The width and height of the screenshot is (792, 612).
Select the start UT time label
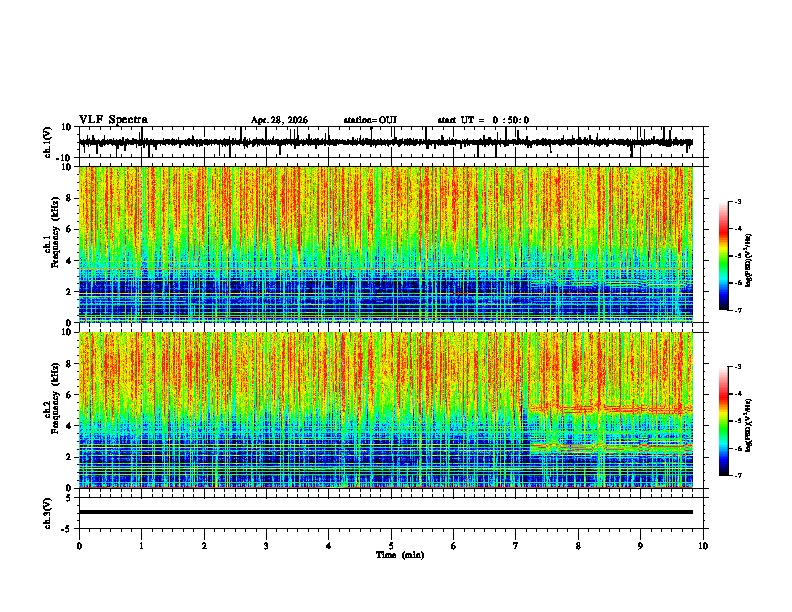[x=483, y=120]
